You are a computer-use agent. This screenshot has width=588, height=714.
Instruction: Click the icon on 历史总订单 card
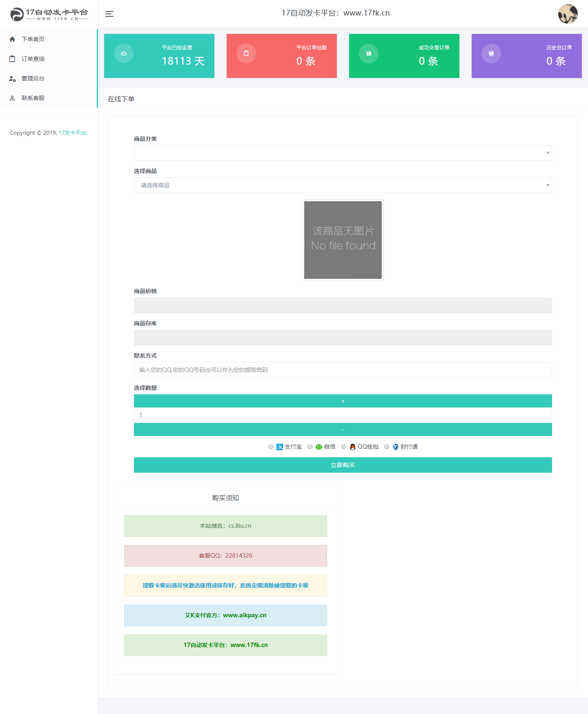click(x=491, y=53)
